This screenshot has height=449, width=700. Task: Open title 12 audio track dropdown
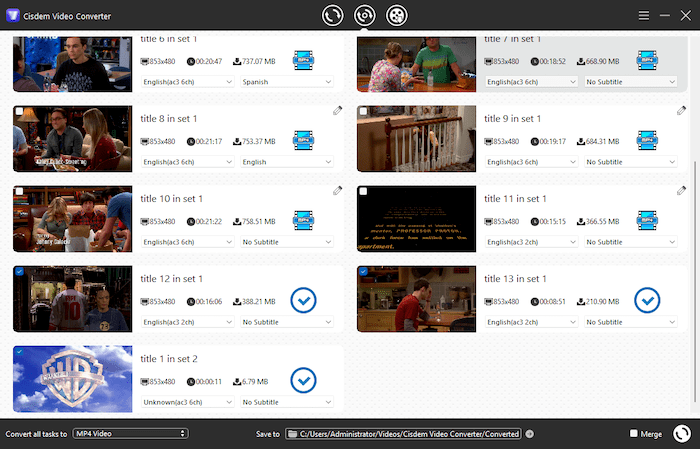tap(188, 322)
